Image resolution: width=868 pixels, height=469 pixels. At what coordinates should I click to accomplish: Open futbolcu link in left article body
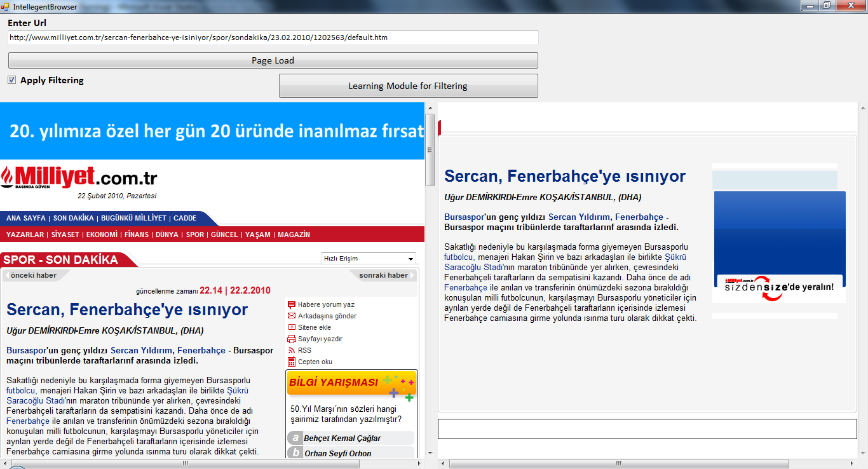pyautogui.click(x=21, y=390)
